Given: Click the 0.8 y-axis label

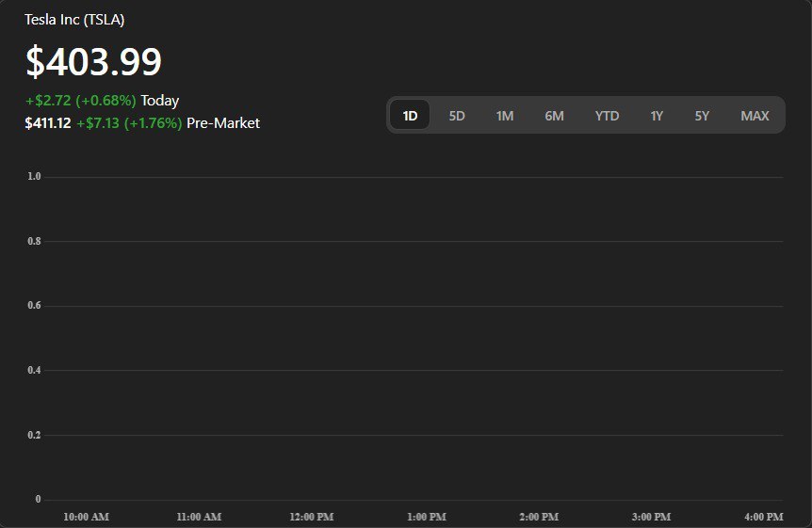Looking at the screenshot, I should point(34,241).
